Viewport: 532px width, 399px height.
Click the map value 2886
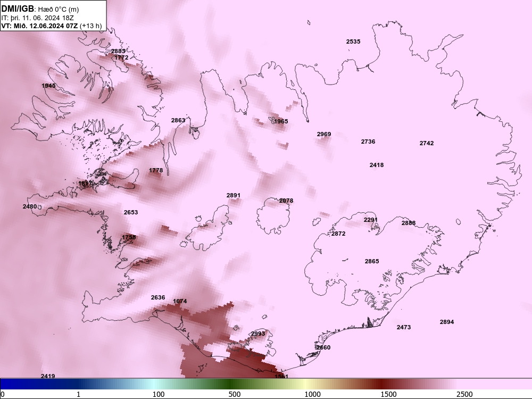pos(409,223)
